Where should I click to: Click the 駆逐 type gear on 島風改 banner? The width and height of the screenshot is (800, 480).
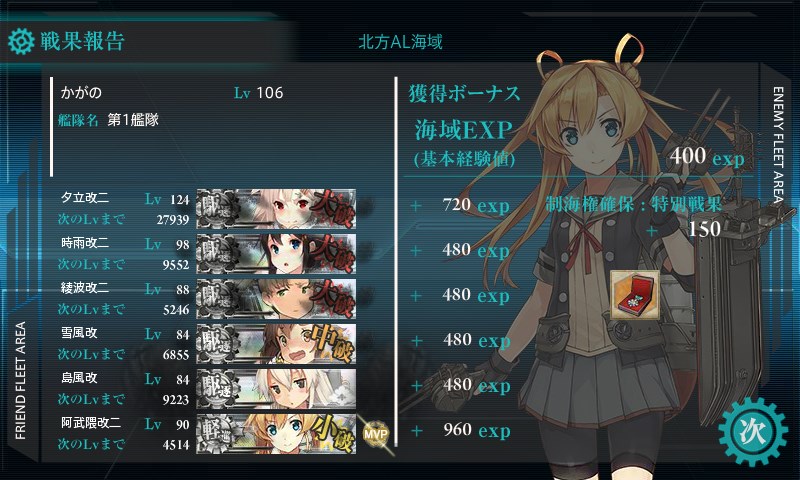217,389
